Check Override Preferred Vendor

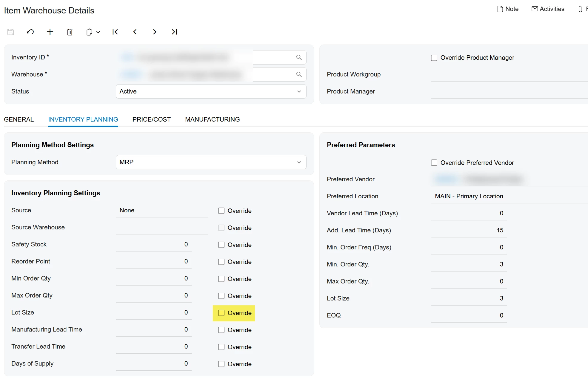point(434,163)
